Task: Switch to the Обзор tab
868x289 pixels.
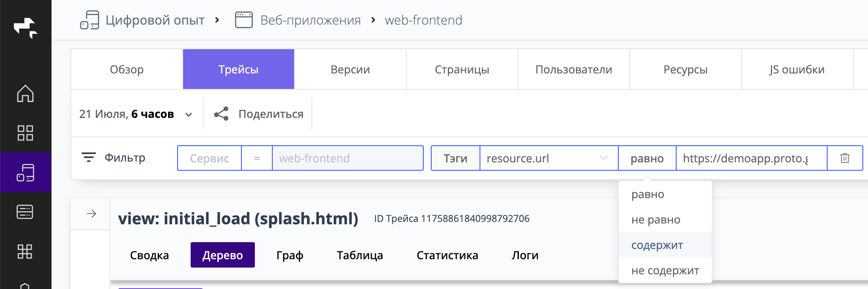Action: click(x=127, y=69)
